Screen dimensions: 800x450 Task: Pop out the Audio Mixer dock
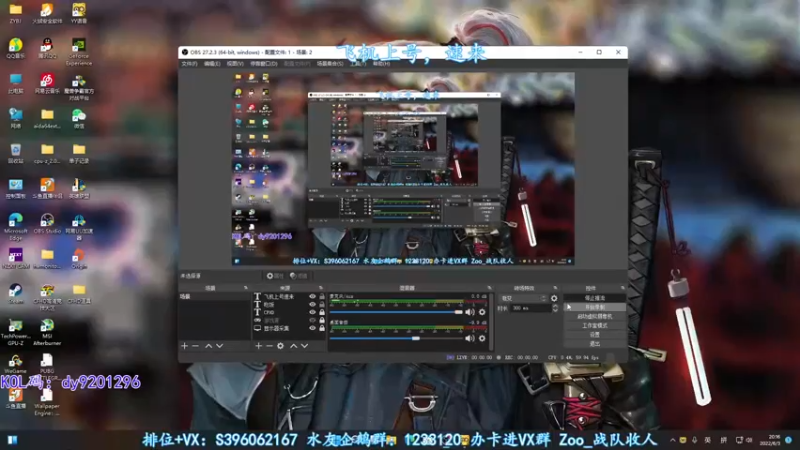pyautogui.click(x=489, y=288)
